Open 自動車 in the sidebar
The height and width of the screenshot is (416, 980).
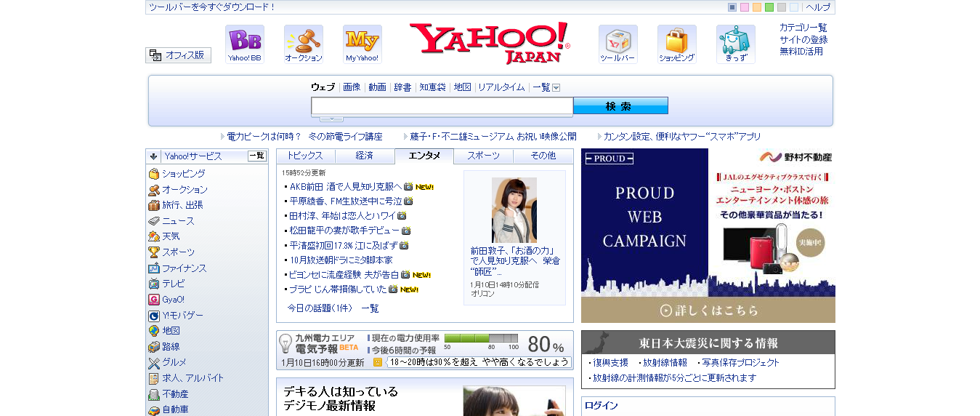pyautogui.click(x=175, y=409)
